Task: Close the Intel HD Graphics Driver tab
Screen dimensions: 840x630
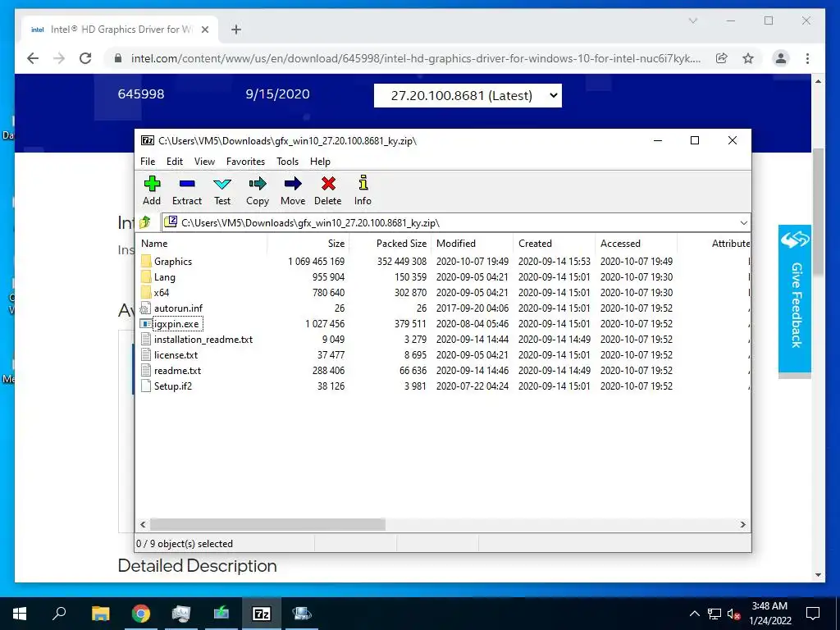Action: coord(204,30)
